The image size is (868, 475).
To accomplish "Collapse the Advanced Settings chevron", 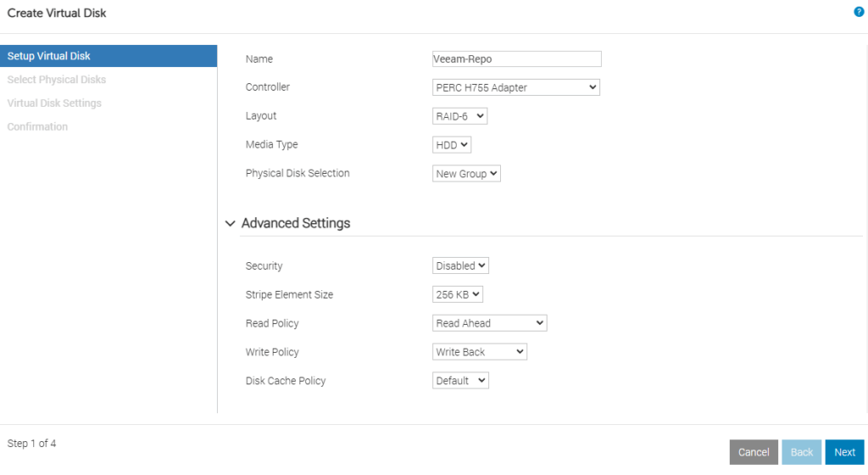I will (x=231, y=223).
